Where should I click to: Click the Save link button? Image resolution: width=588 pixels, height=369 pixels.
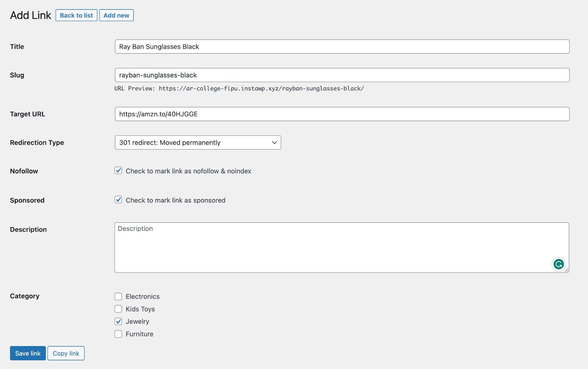28,353
